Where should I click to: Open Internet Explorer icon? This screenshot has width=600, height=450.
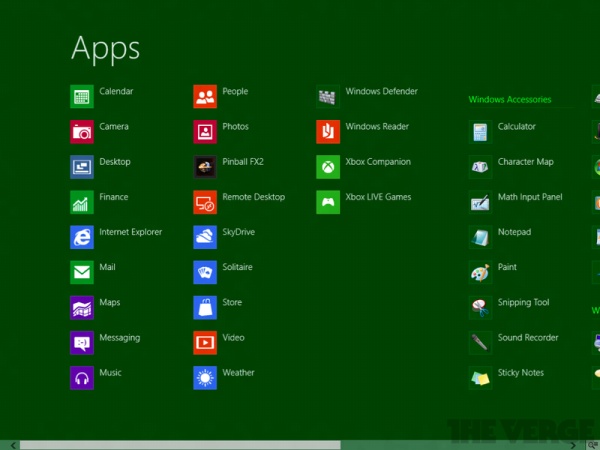tap(82, 237)
